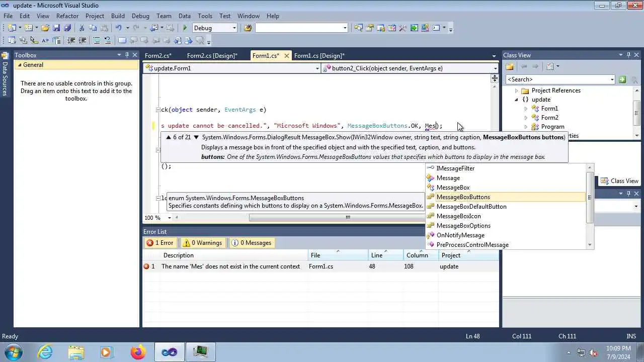The image size is (644, 362).
Task: Open the button2_Click member dropdown
Action: point(495,68)
